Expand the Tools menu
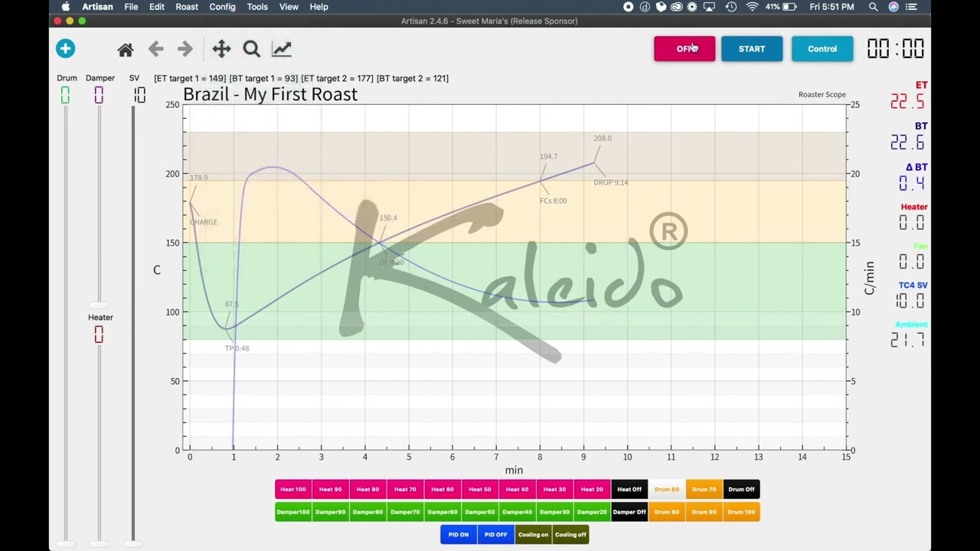Viewport: 980px width, 551px height. click(x=257, y=7)
